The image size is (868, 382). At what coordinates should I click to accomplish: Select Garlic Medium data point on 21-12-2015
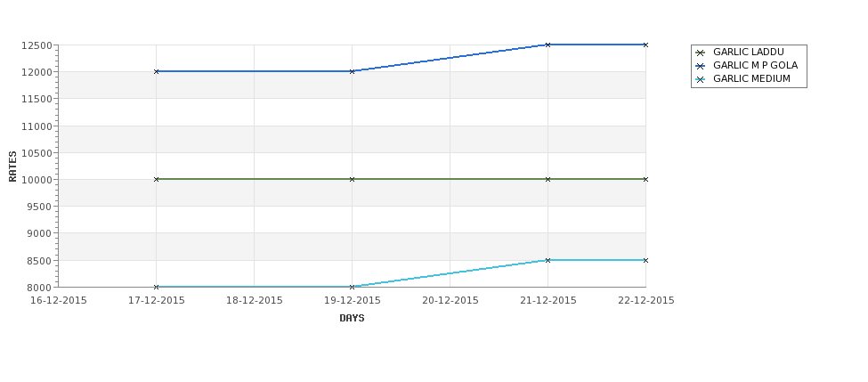[x=548, y=260]
